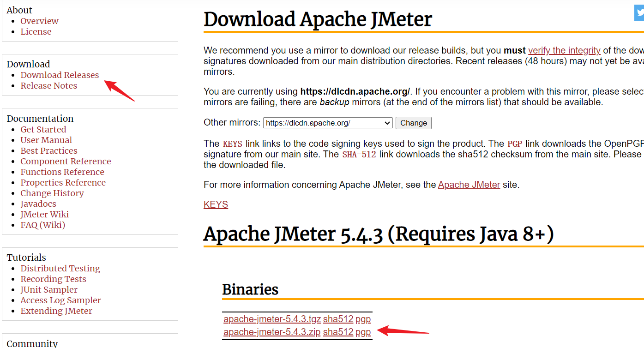Screen dimensions: 644x348
Task: Click the 'https://dlcdn.apache.org/' bold text
Action: click(x=355, y=91)
